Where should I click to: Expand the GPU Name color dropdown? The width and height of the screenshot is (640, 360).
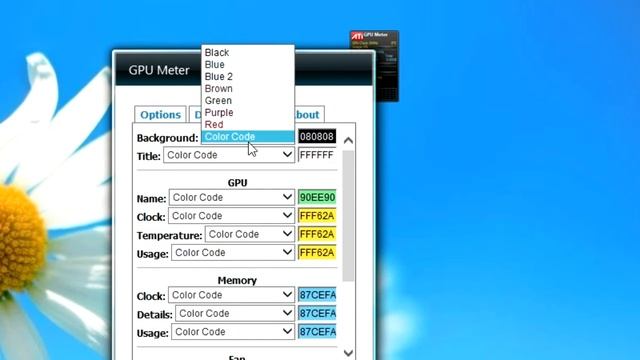point(232,198)
